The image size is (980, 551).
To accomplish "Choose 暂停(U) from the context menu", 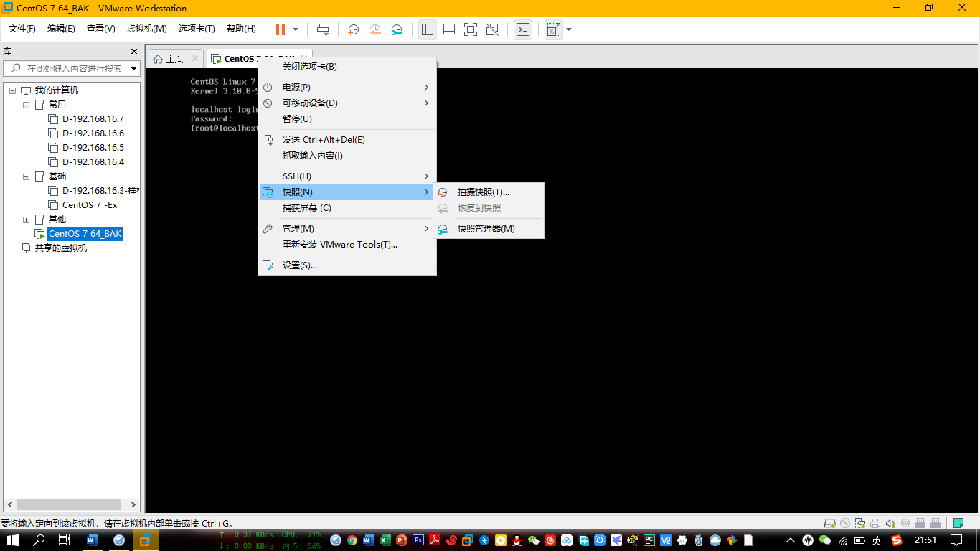I will tap(347, 119).
